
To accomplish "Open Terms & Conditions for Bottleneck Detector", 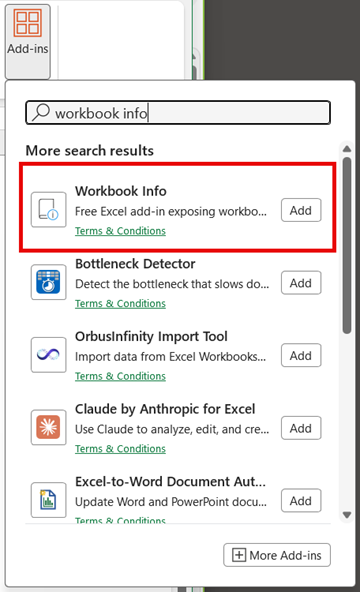I will tap(120, 304).
